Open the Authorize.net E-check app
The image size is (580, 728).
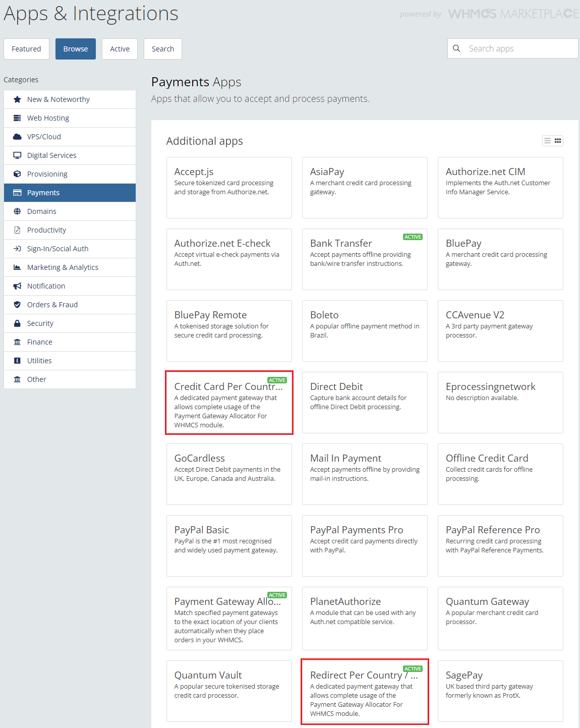pyautogui.click(x=229, y=259)
